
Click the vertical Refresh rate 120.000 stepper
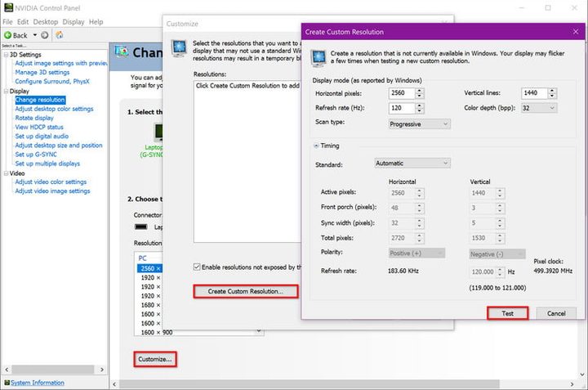(x=500, y=271)
